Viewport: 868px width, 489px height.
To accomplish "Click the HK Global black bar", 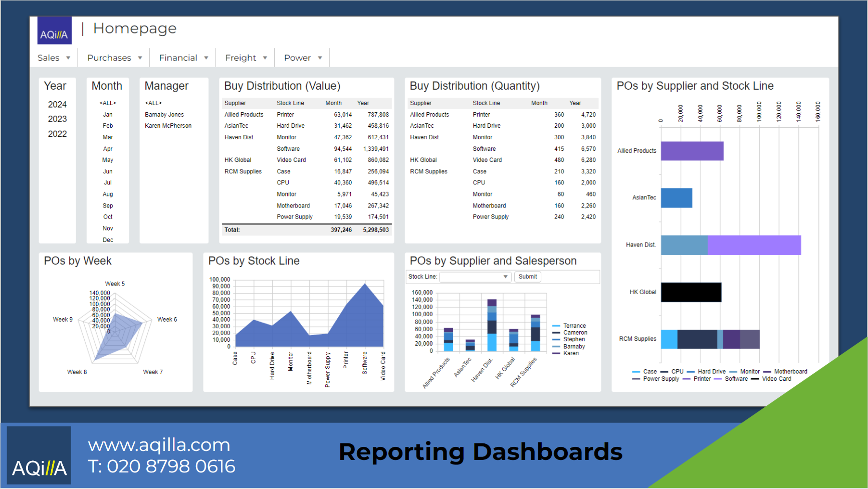I will (x=691, y=292).
